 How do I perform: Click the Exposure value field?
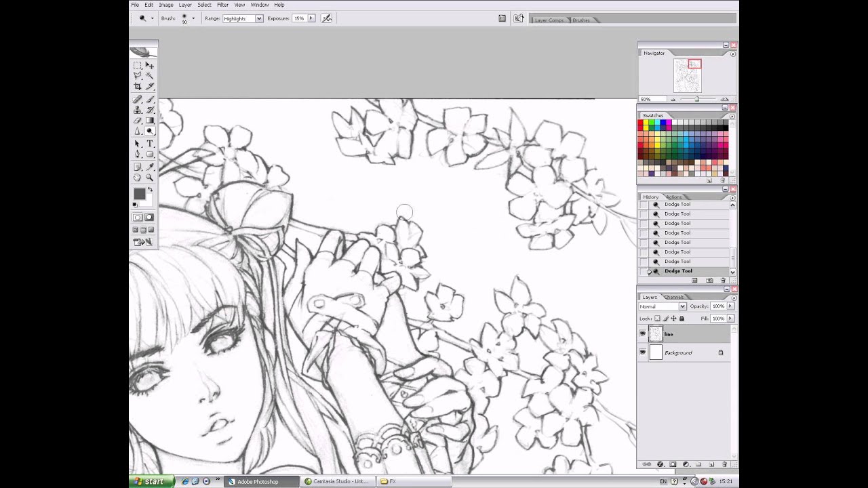pos(299,18)
